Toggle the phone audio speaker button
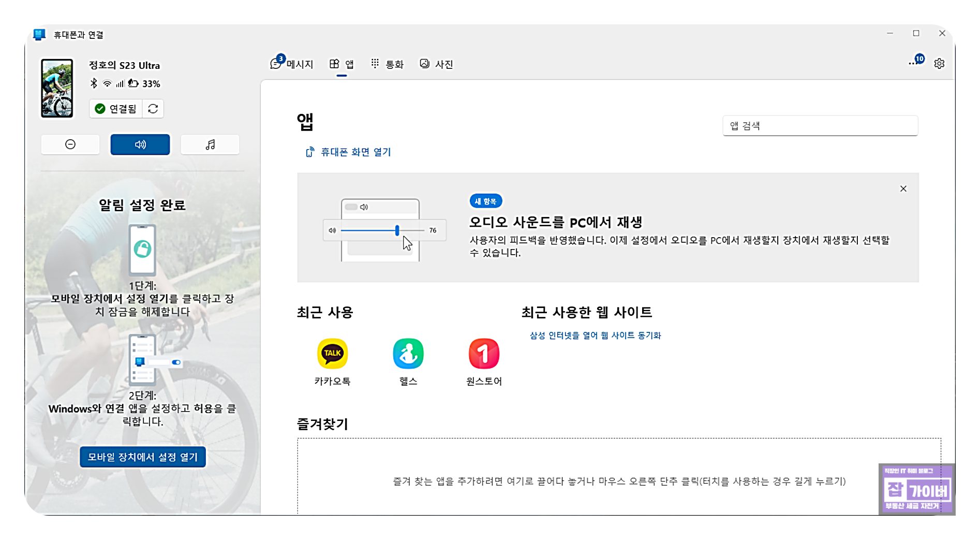 coord(140,144)
